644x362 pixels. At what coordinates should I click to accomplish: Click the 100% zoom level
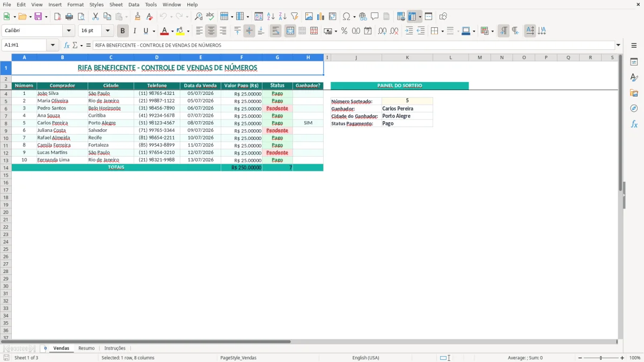click(635, 358)
